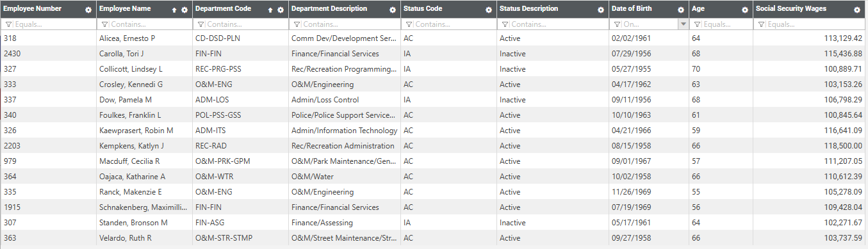
Task: Expand the Date of Birth filter dropdown
Action: click(683, 24)
